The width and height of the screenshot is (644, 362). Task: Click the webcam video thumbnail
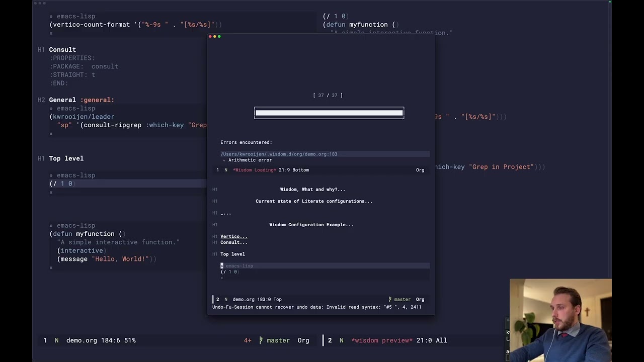[x=560, y=320]
